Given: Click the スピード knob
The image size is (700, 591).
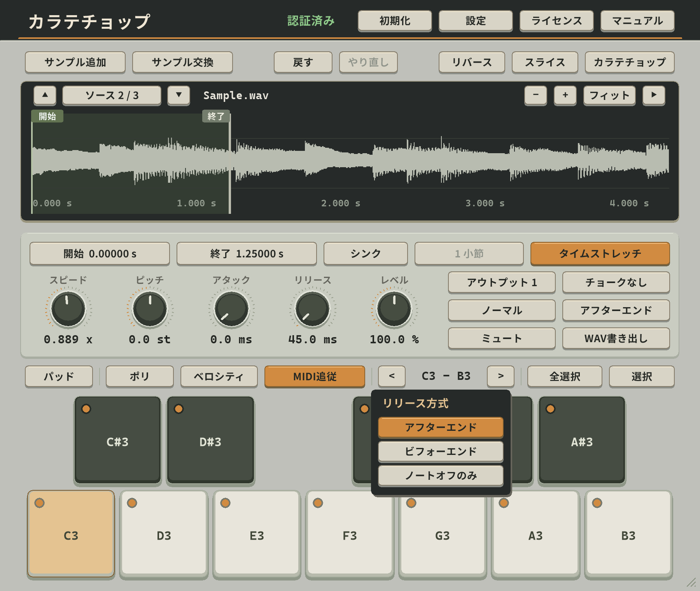Looking at the screenshot, I should [68, 309].
